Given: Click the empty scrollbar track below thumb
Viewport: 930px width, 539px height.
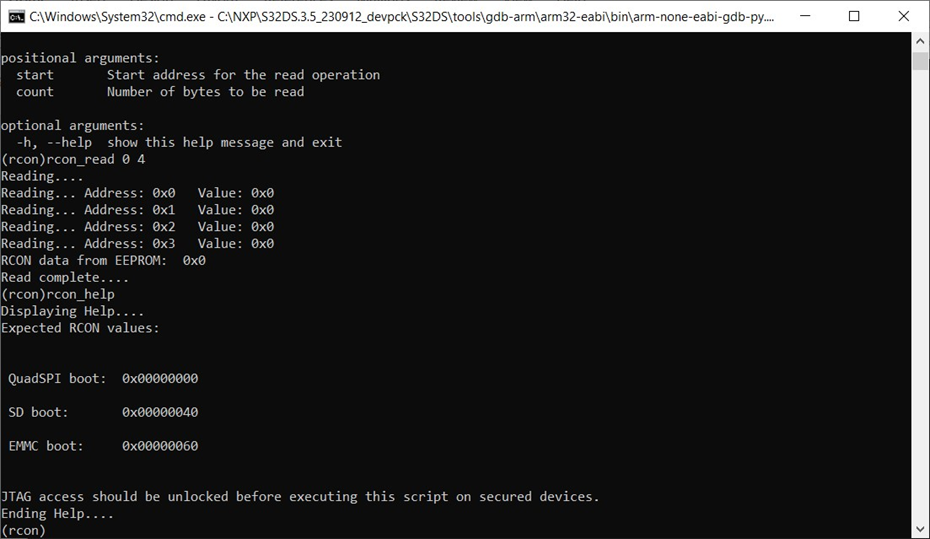Looking at the screenshot, I should point(920,296).
